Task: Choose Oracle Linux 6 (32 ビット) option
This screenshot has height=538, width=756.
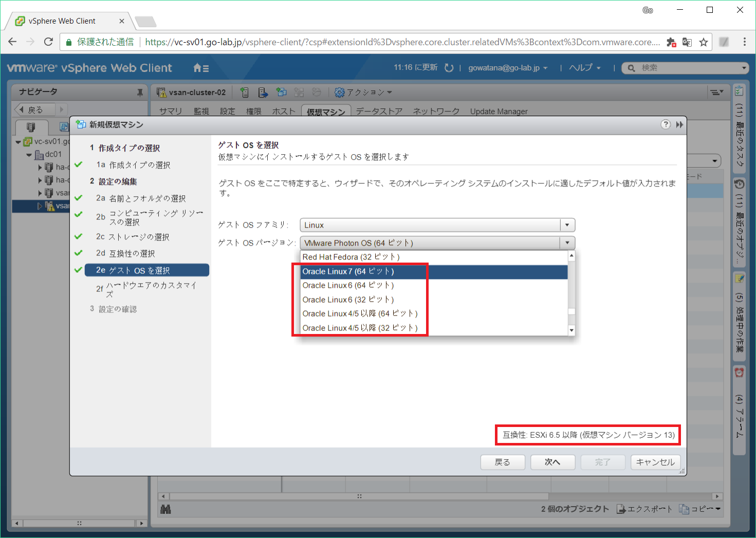Action: pyautogui.click(x=434, y=300)
